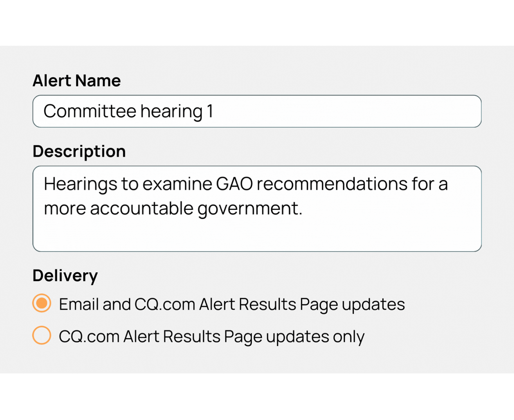Click the text label "Email and CQ.com Alert Results Page updates"
Screen dimensions: 514x420
[x=232, y=304]
